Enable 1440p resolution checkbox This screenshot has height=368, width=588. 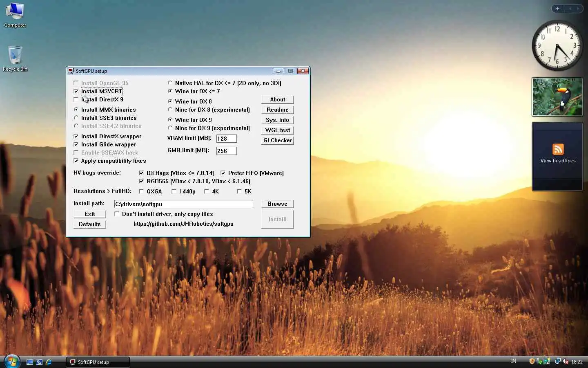[x=174, y=191]
